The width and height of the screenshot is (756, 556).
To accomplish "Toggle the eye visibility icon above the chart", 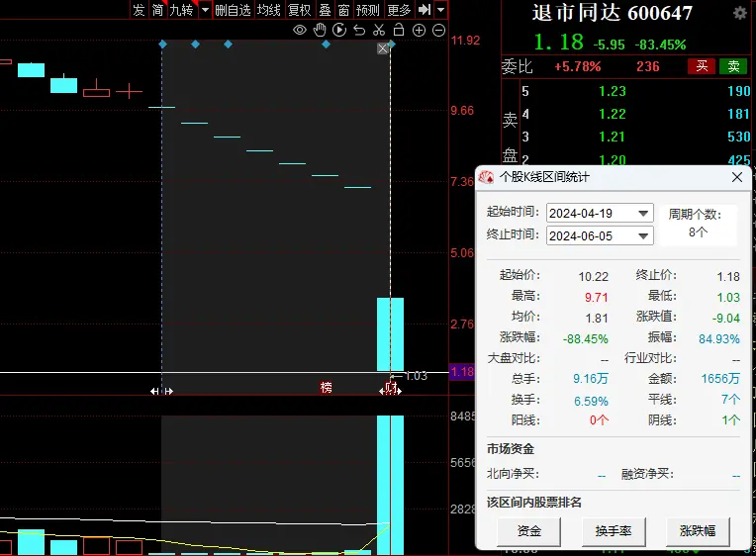I will tap(300, 31).
